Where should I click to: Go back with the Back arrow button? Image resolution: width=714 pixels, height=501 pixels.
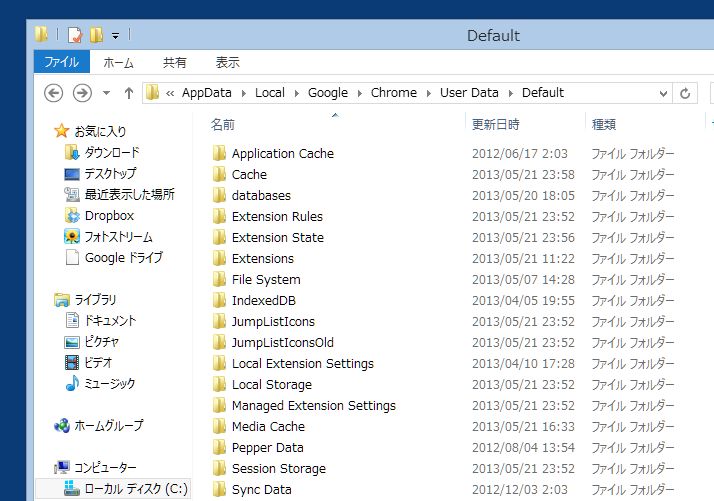(53, 93)
